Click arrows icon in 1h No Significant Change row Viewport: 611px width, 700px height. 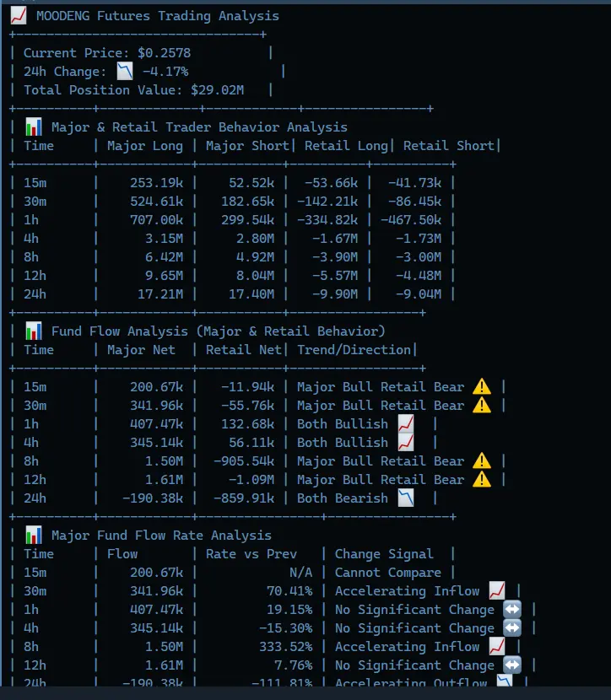[512, 610]
